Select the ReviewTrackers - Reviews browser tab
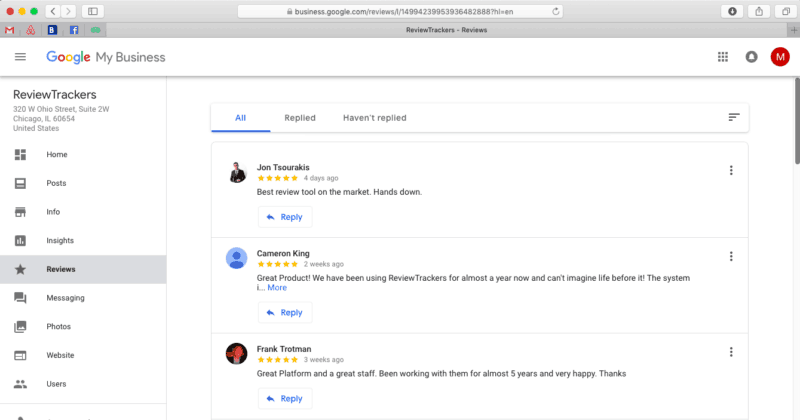800x420 pixels. (x=446, y=30)
